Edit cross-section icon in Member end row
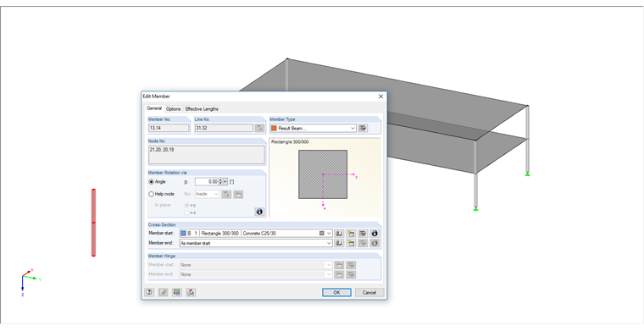Image resolution: width=644 pixels, height=331 pixels. (363, 243)
